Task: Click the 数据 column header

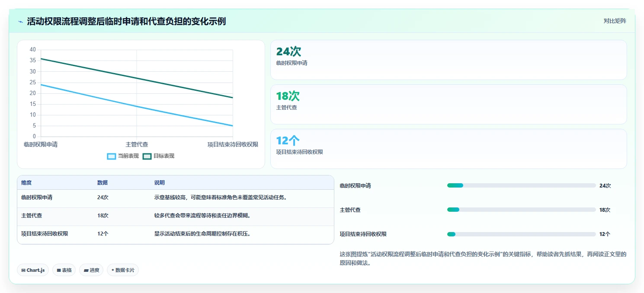Action: coord(103,183)
